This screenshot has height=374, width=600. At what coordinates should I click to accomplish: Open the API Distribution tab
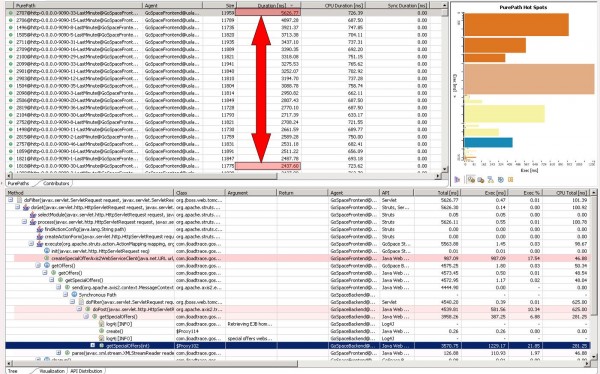86,371
